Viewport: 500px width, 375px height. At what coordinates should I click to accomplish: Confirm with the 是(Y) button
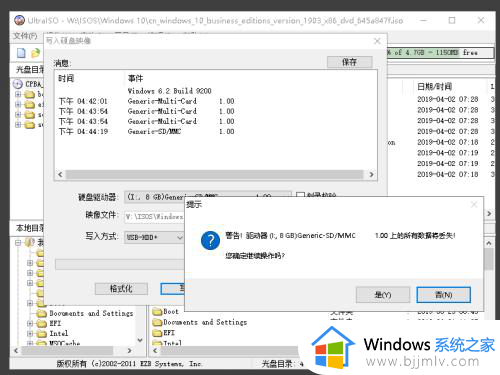(383, 295)
